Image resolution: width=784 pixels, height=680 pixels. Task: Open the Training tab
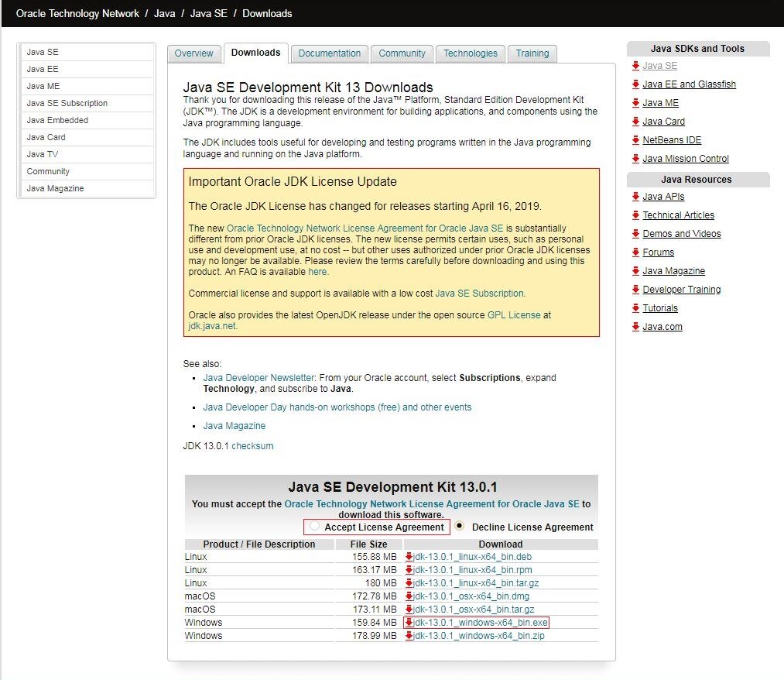532,53
